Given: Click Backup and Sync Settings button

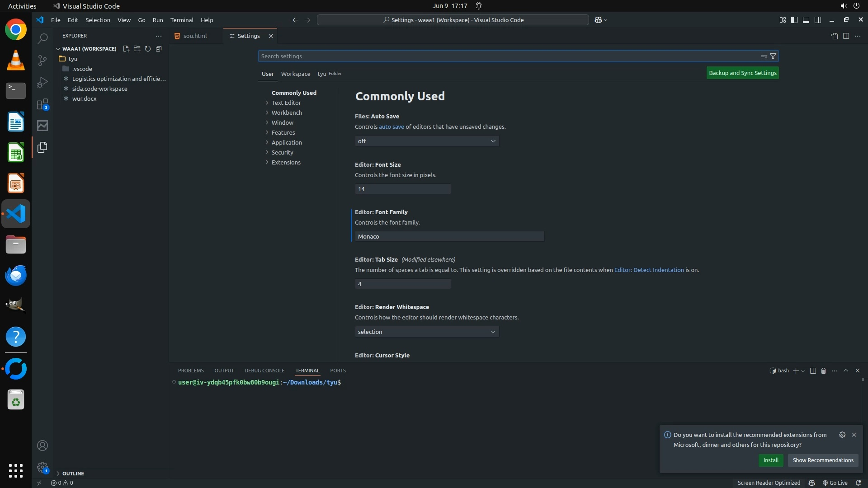Looking at the screenshot, I should click(x=742, y=73).
